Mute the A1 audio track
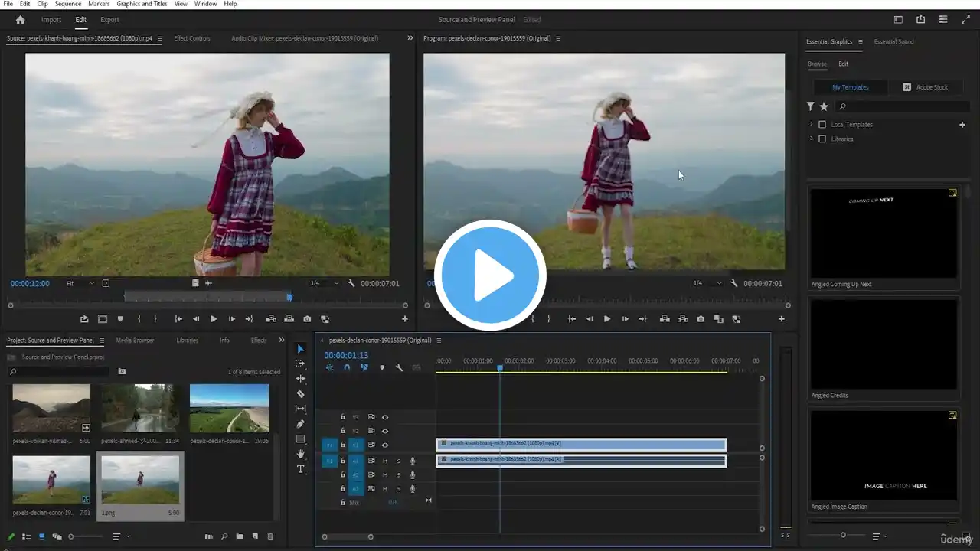 click(x=384, y=461)
